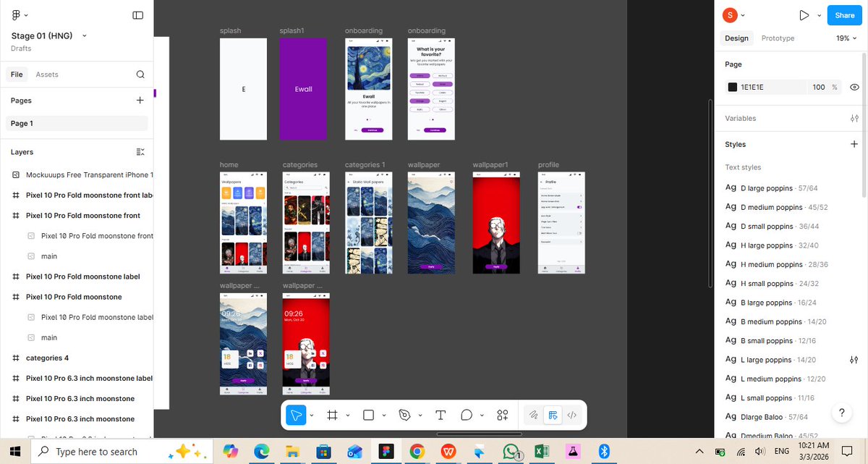868x464 pixels.
Task: Toggle the Draw mode in toolbar
Action: (x=533, y=415)
